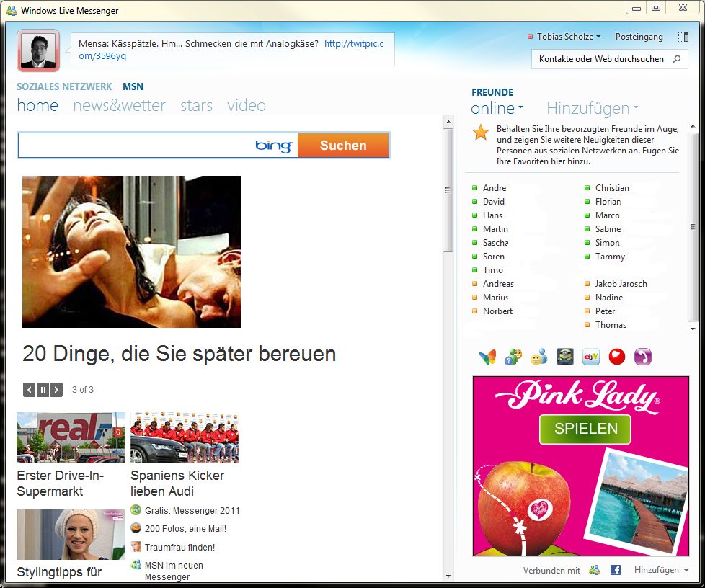
Task: Open the Gratis: Messenger 2011 link
Action: (x=192, y=511)
